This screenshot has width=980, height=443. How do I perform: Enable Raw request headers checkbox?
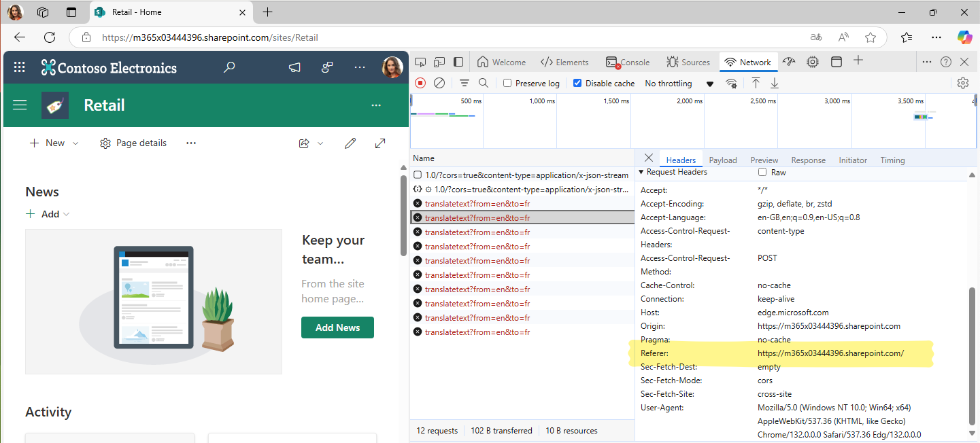pos(762,172)
